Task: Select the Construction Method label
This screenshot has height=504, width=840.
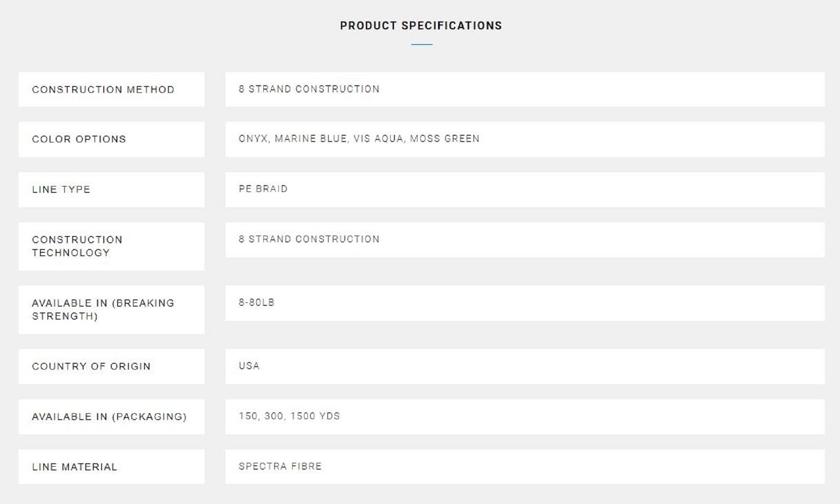Action: [103, 89]
